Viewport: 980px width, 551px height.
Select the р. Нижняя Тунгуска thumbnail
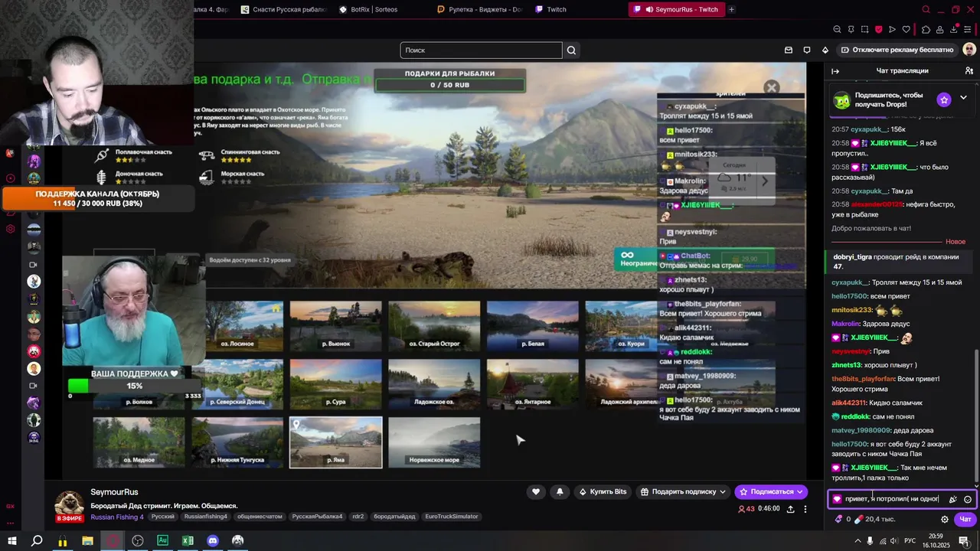237,442
